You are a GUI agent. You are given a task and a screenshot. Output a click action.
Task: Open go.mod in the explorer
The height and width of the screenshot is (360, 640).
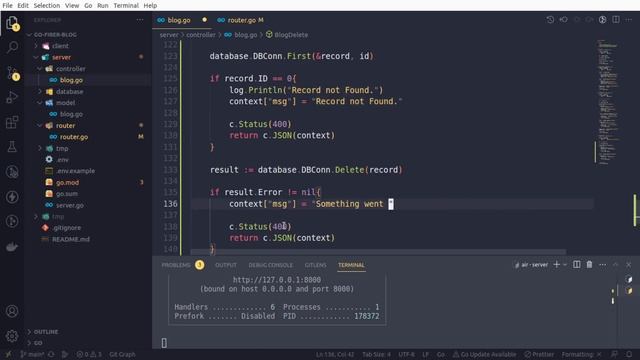coord(67,182)
